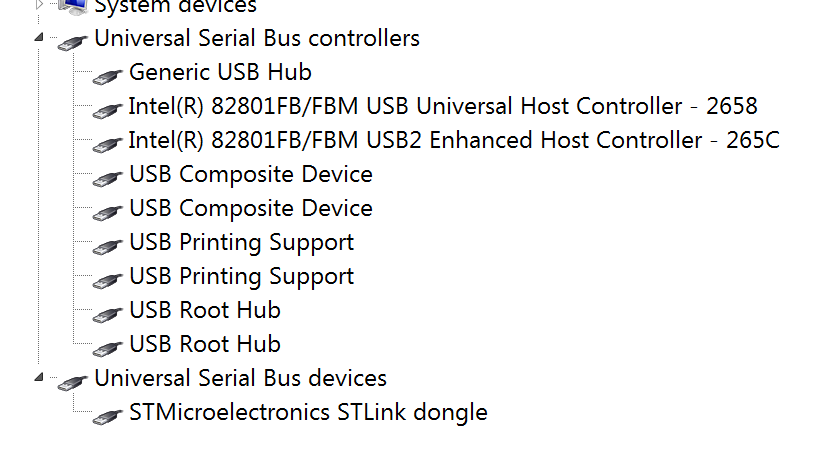822x472 pixels.
Task: Click the second USB Printing Support icon
Action: coord(107,278)
